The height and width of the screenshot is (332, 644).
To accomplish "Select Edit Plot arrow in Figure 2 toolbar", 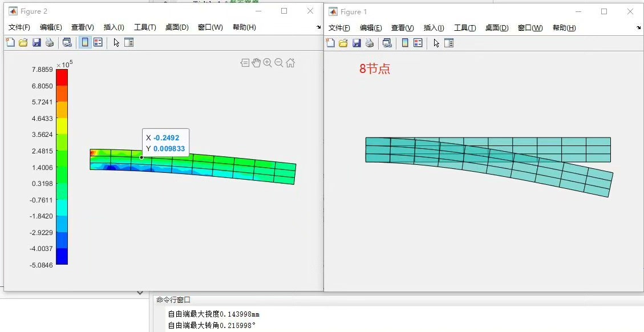I will point(116,42).
